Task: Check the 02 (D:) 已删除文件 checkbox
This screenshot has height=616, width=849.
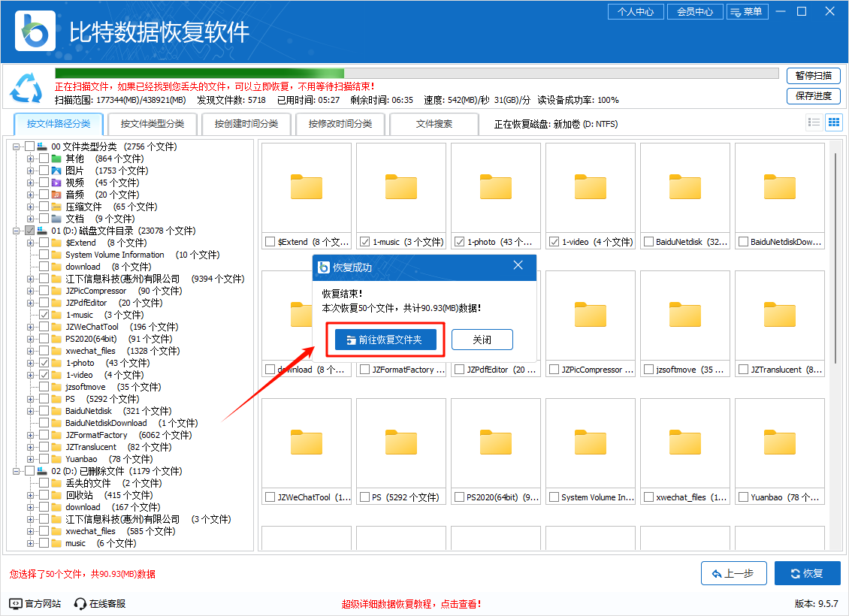Action: (x=30, y=471)
